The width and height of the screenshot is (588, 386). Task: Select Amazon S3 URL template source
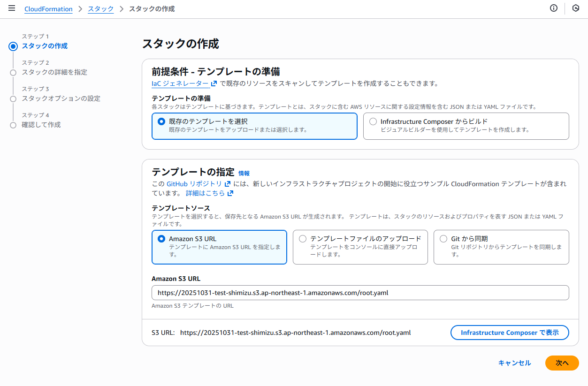pyautogui.click(x=219, y=247)
